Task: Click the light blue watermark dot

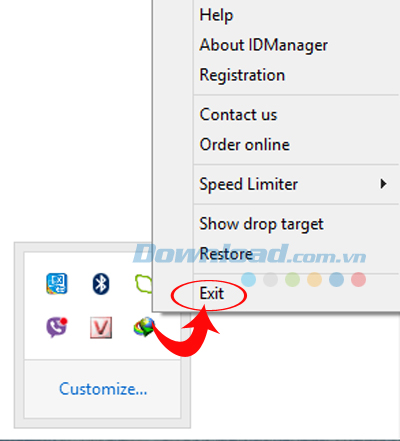Action: point(249,280)
